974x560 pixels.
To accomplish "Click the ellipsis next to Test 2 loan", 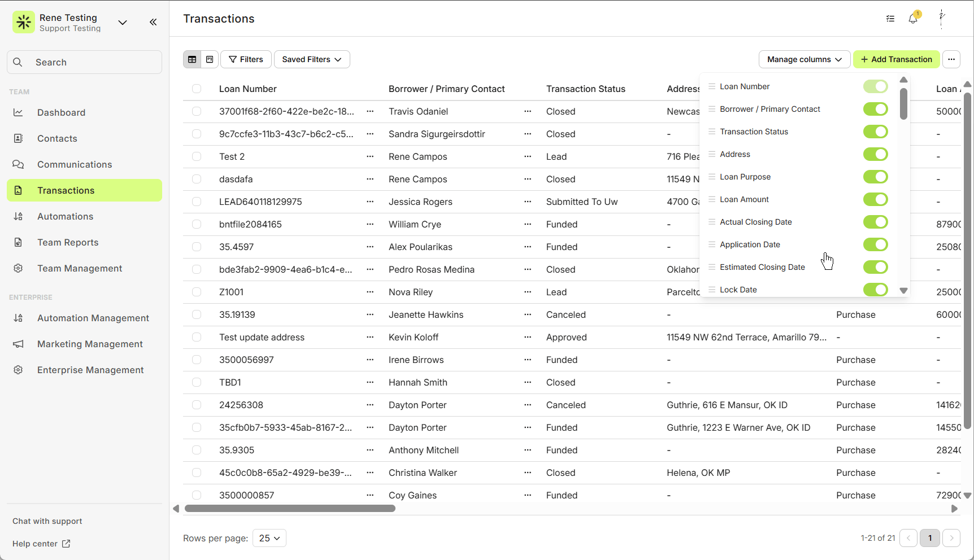I will (370, 156).
